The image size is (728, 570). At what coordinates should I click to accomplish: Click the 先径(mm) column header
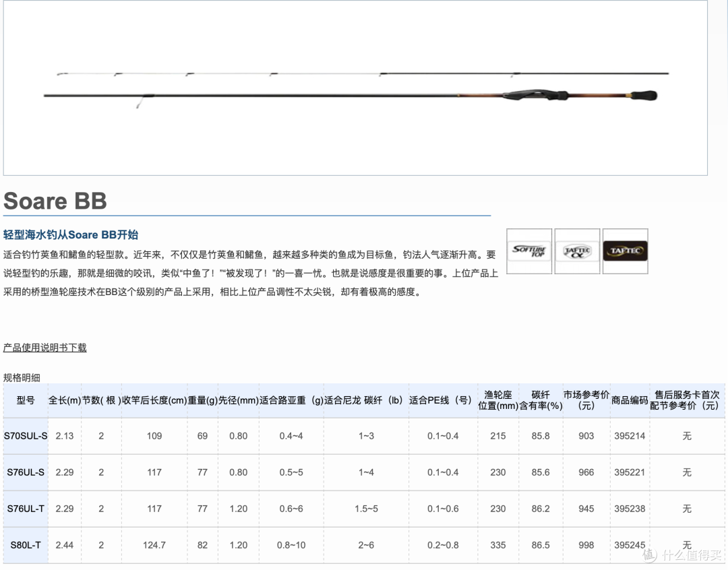239,401
